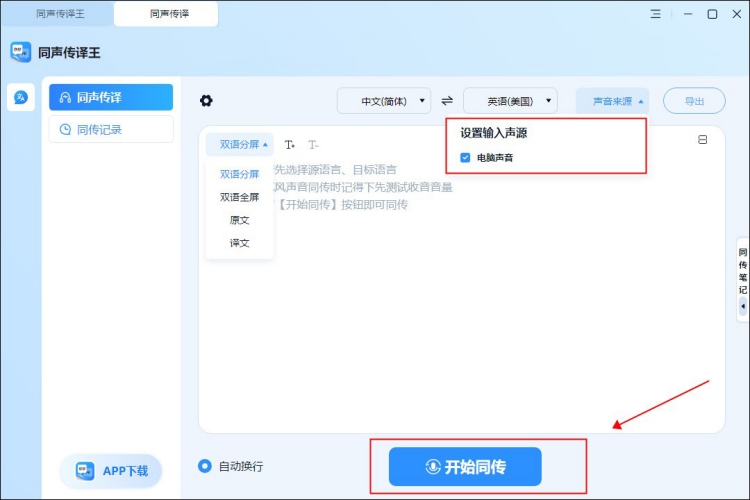
Task: Collapse the 双语分屏 display mode dropdown
Action: click(243, 145)
